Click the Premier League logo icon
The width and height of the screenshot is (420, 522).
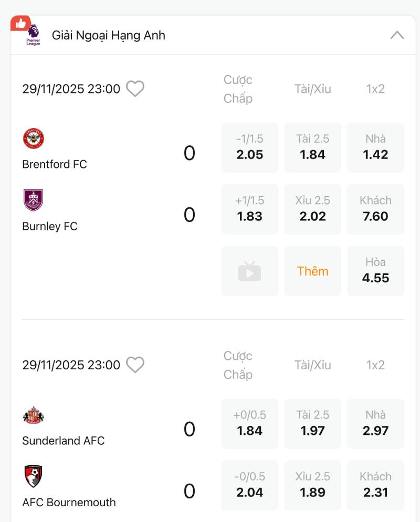33,36
